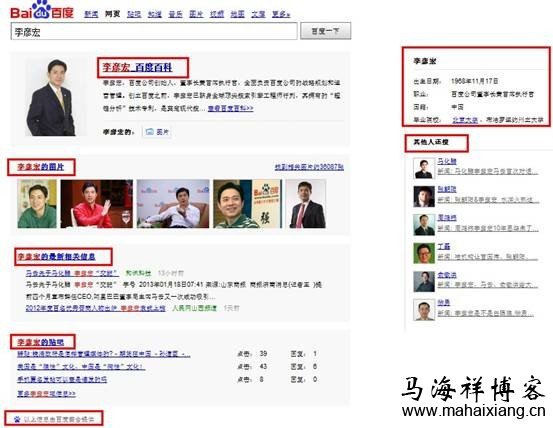This screenshot has width=553, height=428.
Task: Click the birth date value 1968年11月17日
Action: click(475, 81)
